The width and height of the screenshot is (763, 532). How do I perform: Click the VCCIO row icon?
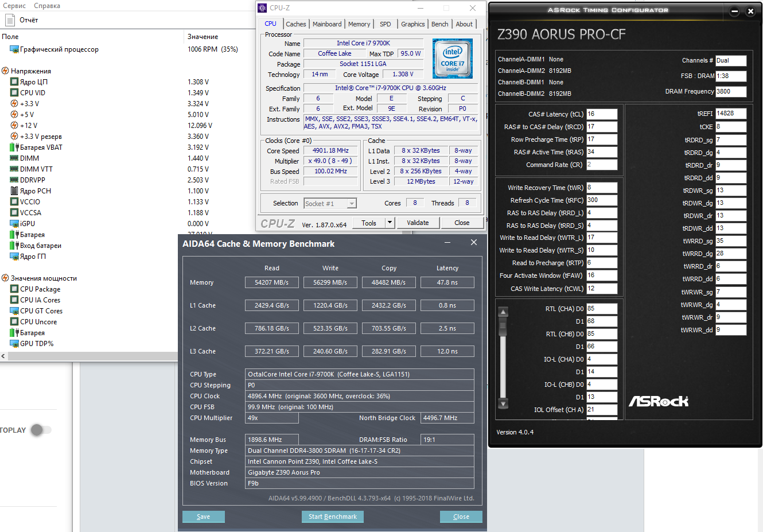click(14, 202)
